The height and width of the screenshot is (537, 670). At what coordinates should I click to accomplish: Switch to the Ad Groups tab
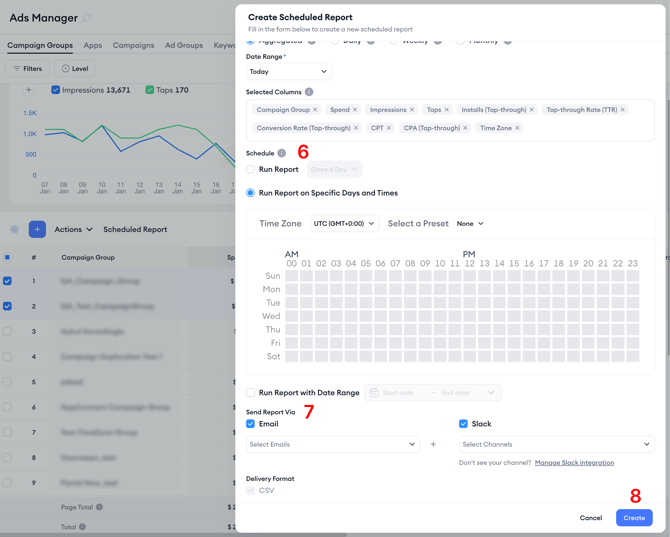pos(184,45)
